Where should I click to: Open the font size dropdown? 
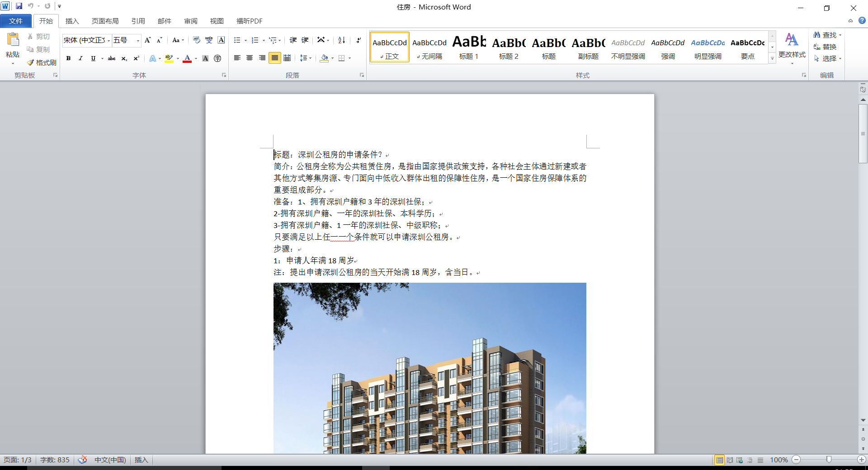138,41
